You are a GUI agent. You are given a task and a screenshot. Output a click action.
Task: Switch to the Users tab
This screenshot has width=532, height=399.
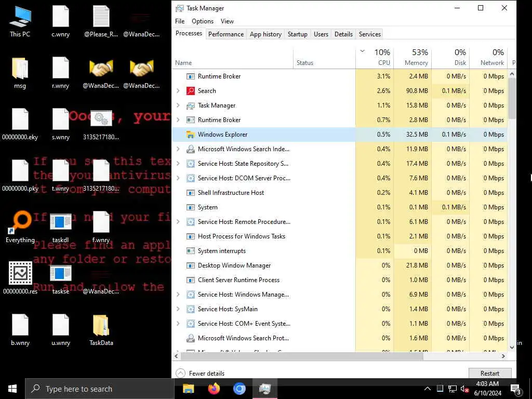point(321,34)
